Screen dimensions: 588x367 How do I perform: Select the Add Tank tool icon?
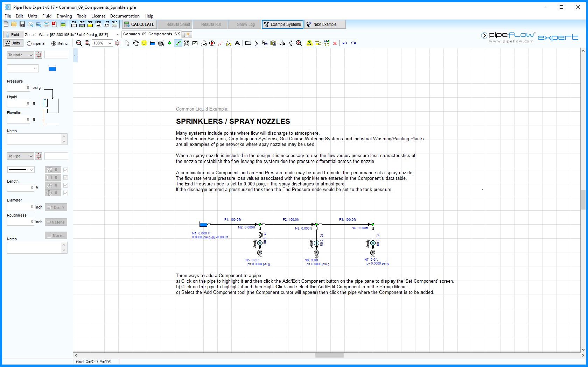coord(152,43)
